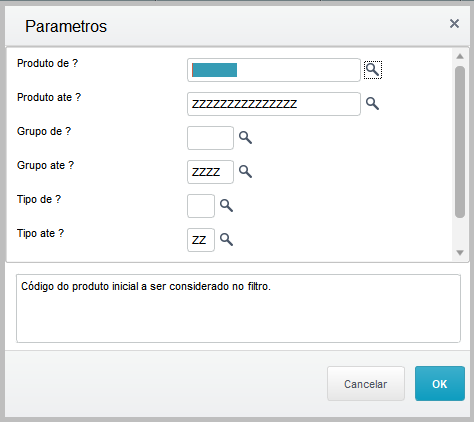
Task: Click into the Grupo ate ZZZZ field
Action: [210, 172]
